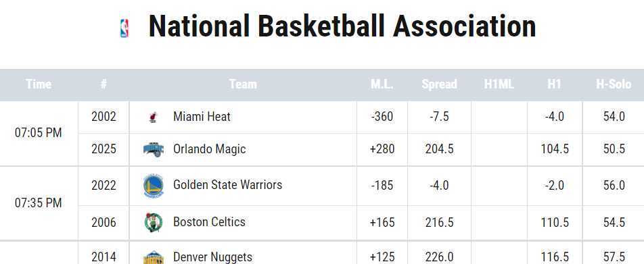The width and height of the screenshot is (644, 264).
Task: Click the H1ML column header
Action: (499, 84)
